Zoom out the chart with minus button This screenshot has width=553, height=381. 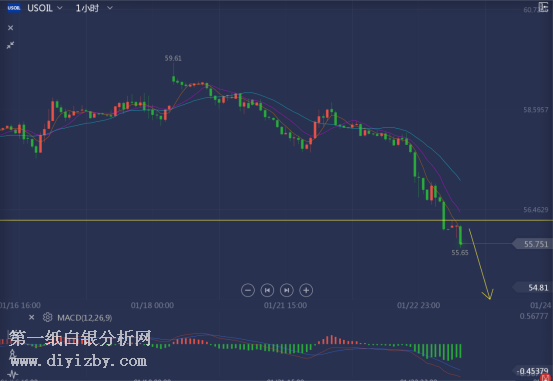tap(248, 290)
